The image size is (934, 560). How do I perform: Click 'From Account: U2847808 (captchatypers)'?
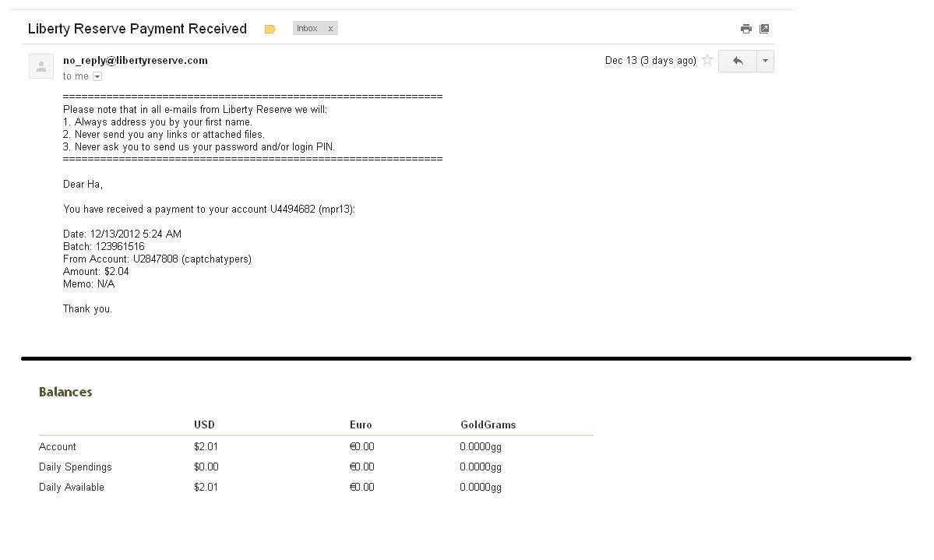157,259
